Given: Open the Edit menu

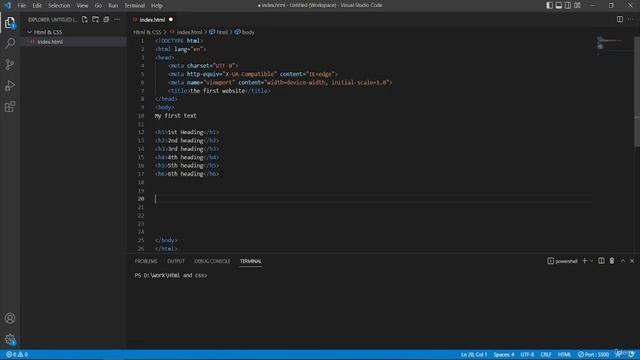Looking at the screenshot, I should pos(37,5).
